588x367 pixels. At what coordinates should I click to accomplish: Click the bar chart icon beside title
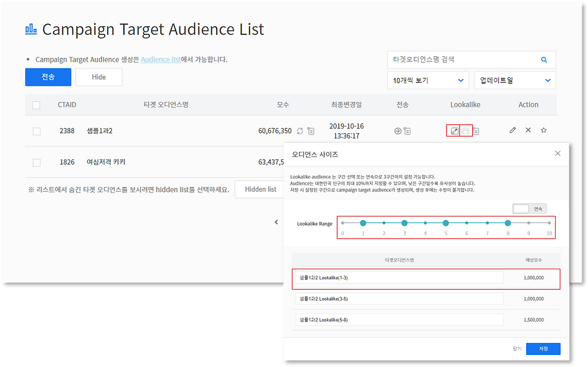[x=31, y=29]
